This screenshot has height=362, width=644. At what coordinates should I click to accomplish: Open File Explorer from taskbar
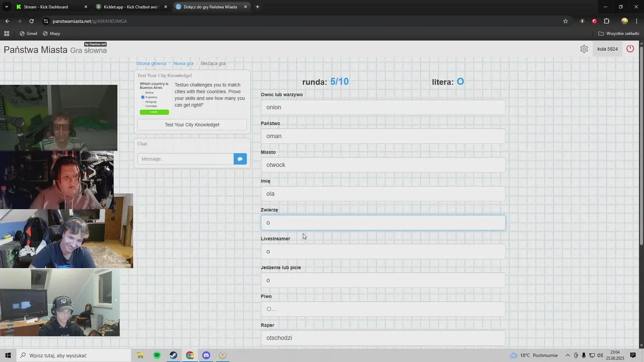click(140, 355)
